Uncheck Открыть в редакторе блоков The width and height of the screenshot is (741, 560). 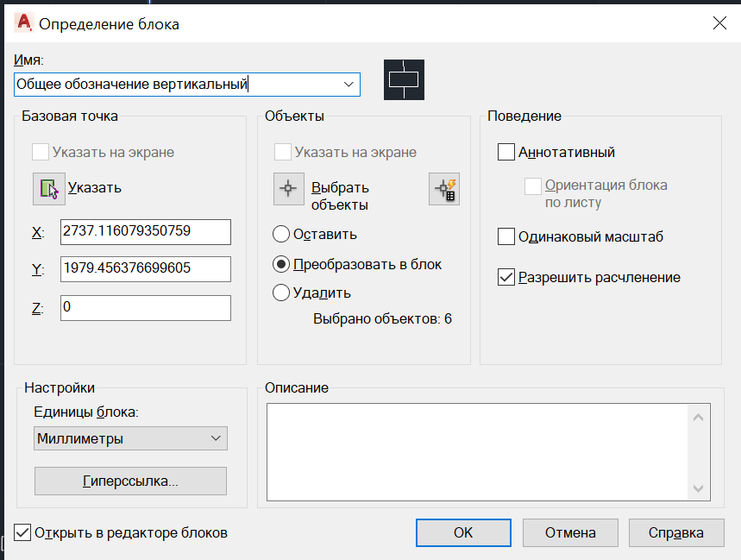point(22,532)
